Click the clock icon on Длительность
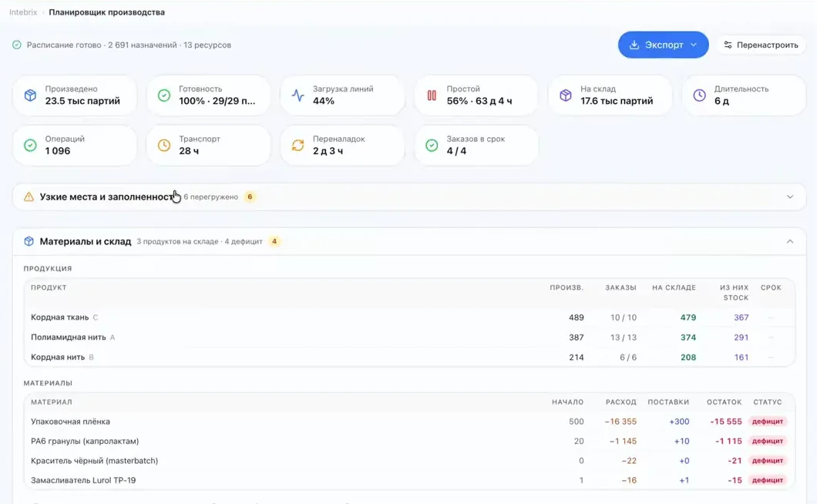This screenshot has width=817, height=504. click(x=700, y=95)
